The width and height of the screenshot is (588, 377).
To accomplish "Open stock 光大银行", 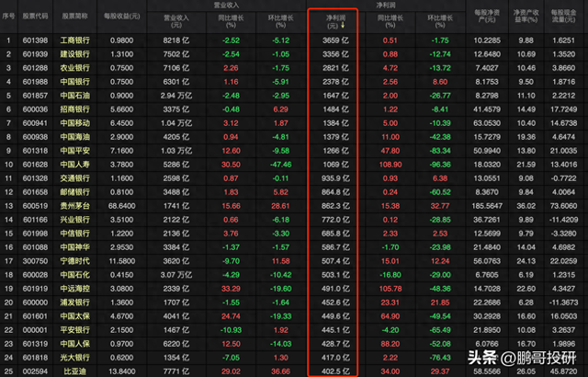I will 75,358.
